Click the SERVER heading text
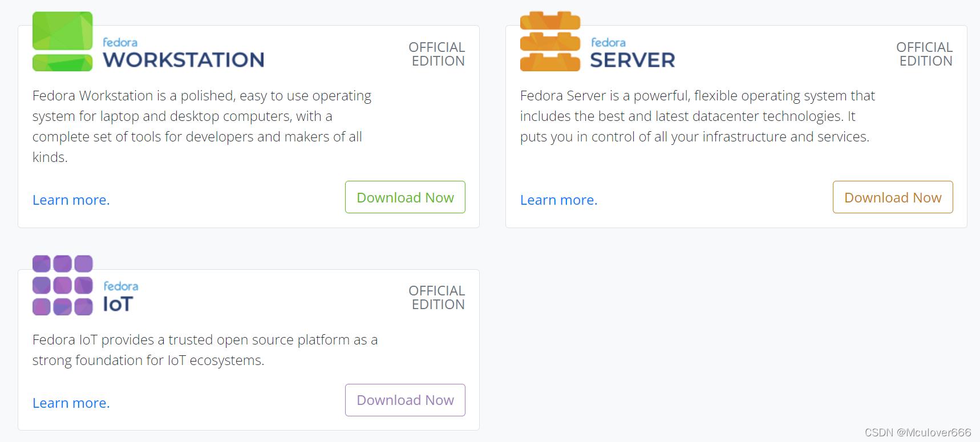This screenshot has width=980, height=442. point(632,60)
